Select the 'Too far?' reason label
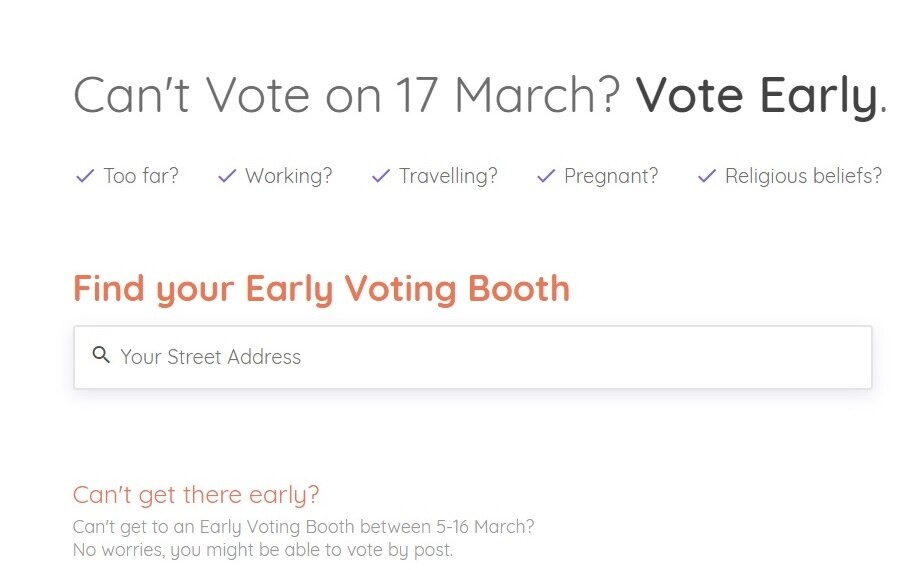Viewport: 920px width, 570px height. point(141,176)
